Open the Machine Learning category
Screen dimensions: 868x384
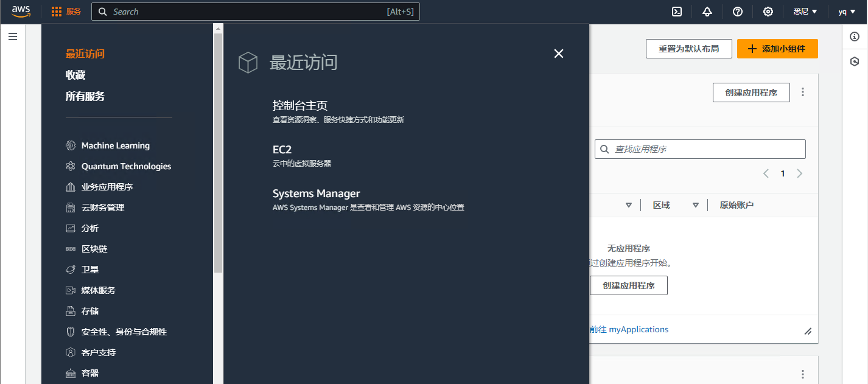pyautogui.click(x=116, y=145)
